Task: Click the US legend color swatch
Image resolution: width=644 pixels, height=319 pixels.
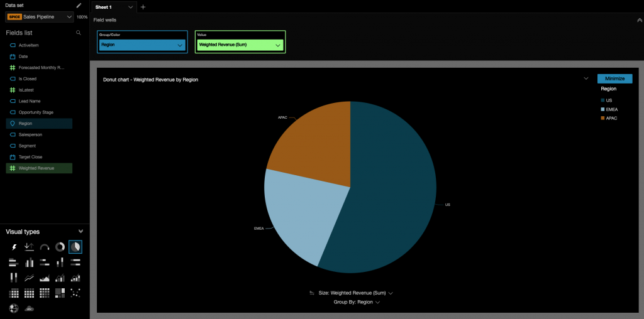Action: tap(602, 100)
